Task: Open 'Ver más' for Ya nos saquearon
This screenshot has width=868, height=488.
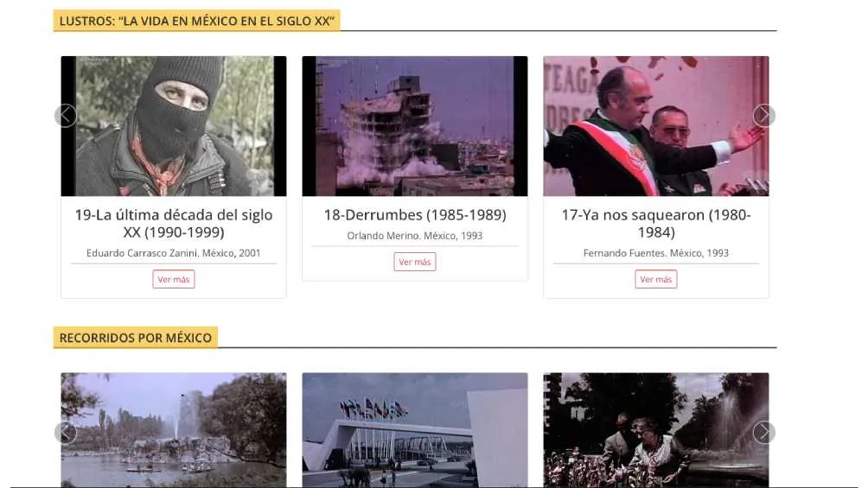Action: (656, 279)
